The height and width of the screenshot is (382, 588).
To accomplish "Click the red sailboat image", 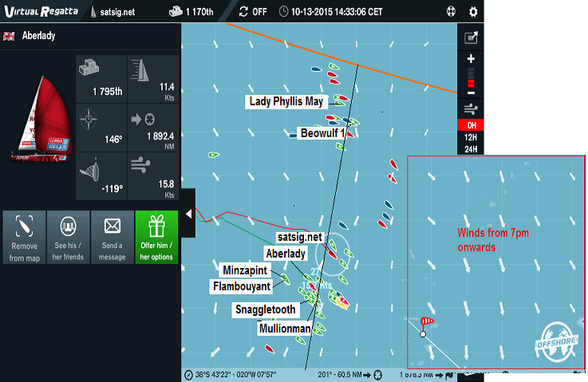I will [41, 119].
